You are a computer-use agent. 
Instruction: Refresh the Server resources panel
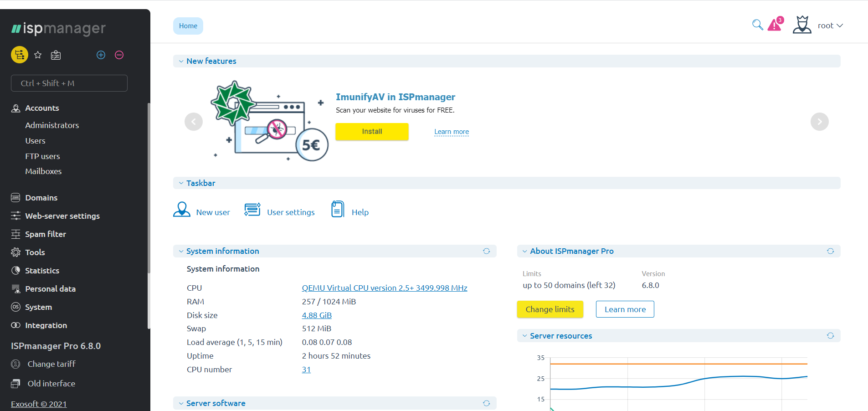[830, 336]
